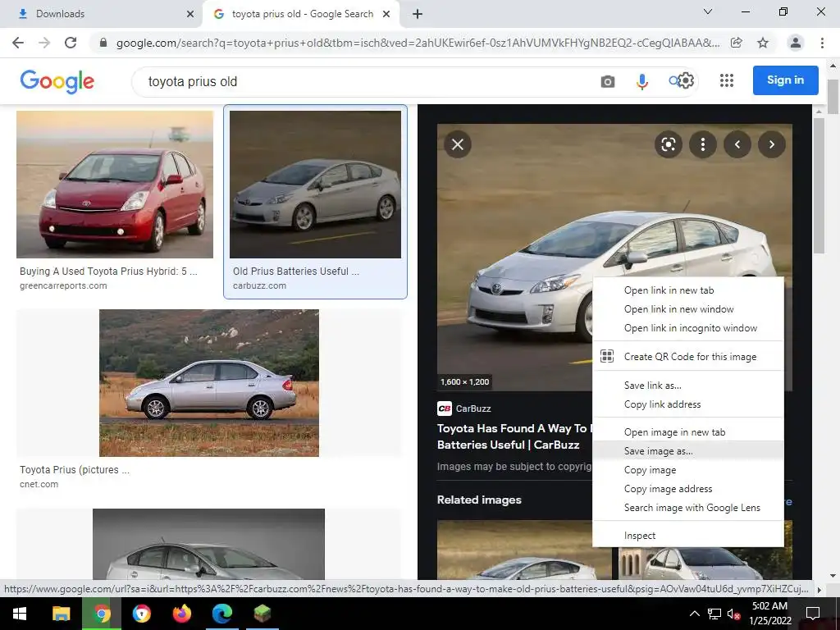Open preview panel three-dot options
This screenshot has width=840, height=630.
pos(703,144)
